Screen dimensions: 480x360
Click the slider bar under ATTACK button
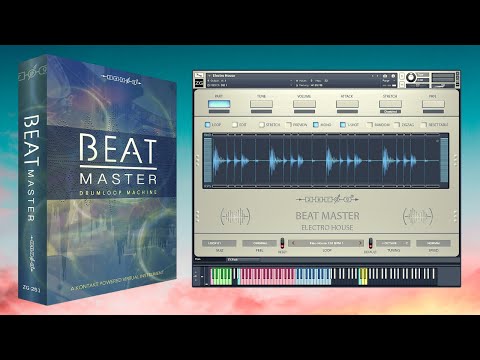[x=347, y=111]
